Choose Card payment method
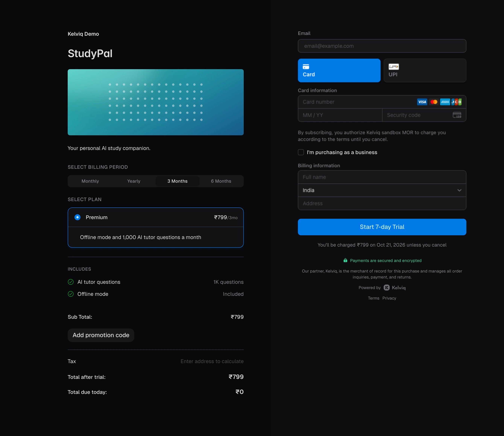 click(x=339, y=70)
